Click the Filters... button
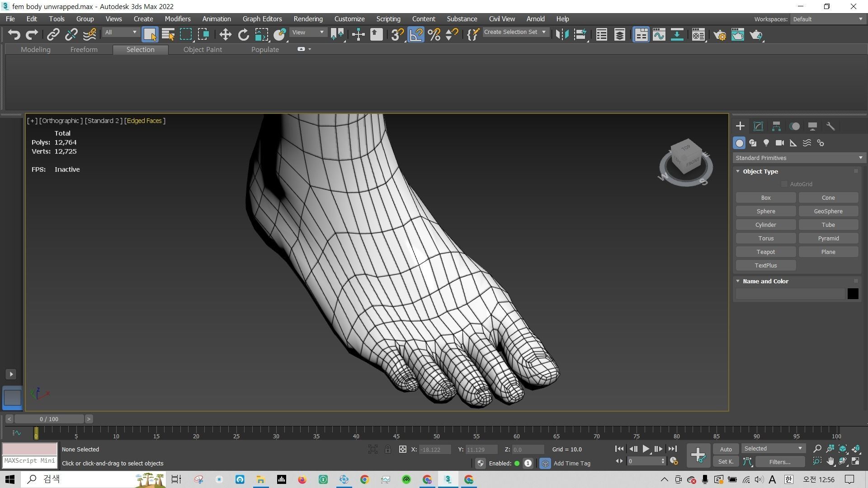868x488 pixels. pyautogui.click(x=780, y=462)
